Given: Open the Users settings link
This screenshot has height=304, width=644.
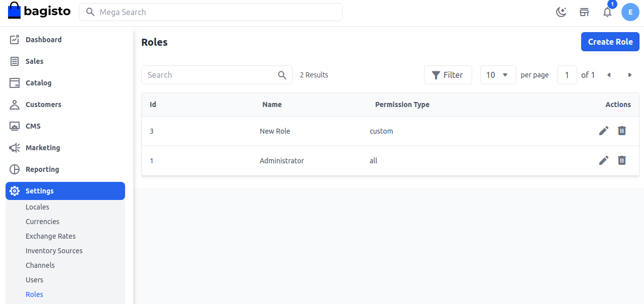Looking at the screenshot, I should 35,280.
